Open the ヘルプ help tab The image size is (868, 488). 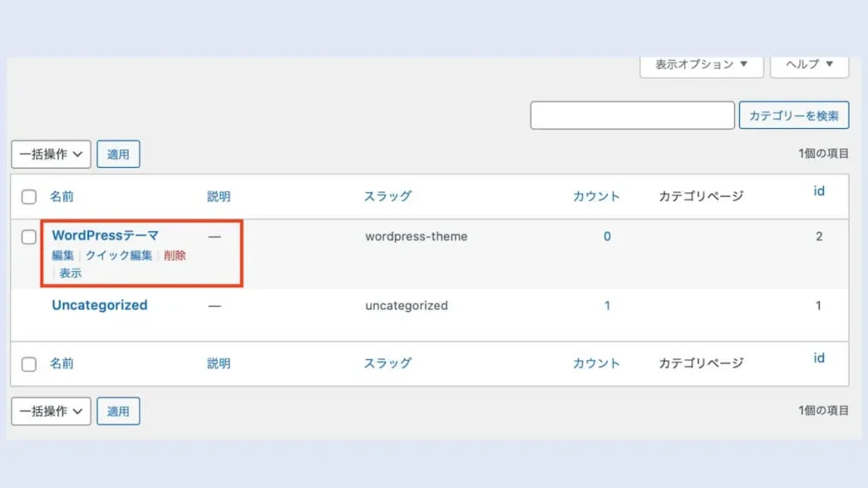coord(810,66)
